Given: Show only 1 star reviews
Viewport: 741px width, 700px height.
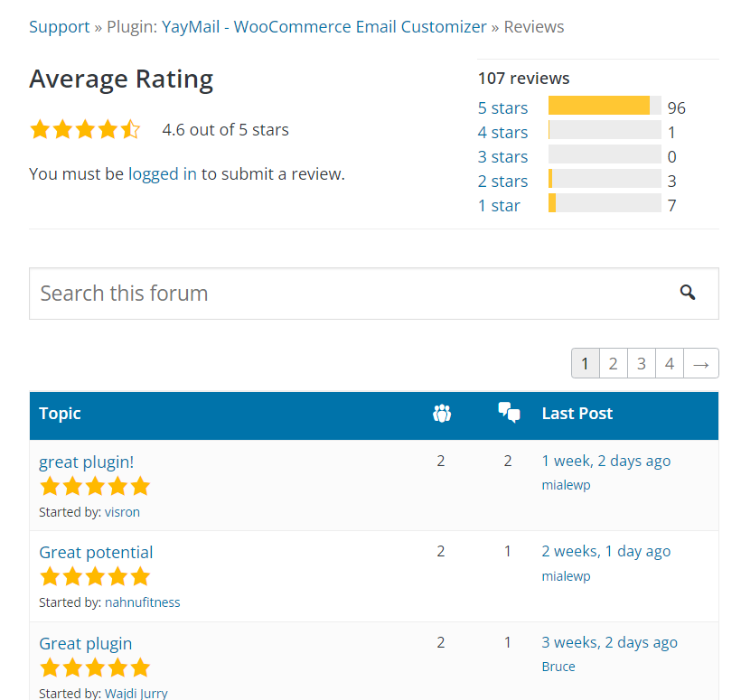Looking at the screenshot, I should pyautogui.click(x=499, y=205).
